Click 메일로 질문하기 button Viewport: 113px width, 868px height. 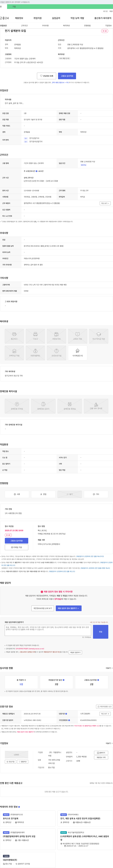pyautogui.click(x=75, y=652)
